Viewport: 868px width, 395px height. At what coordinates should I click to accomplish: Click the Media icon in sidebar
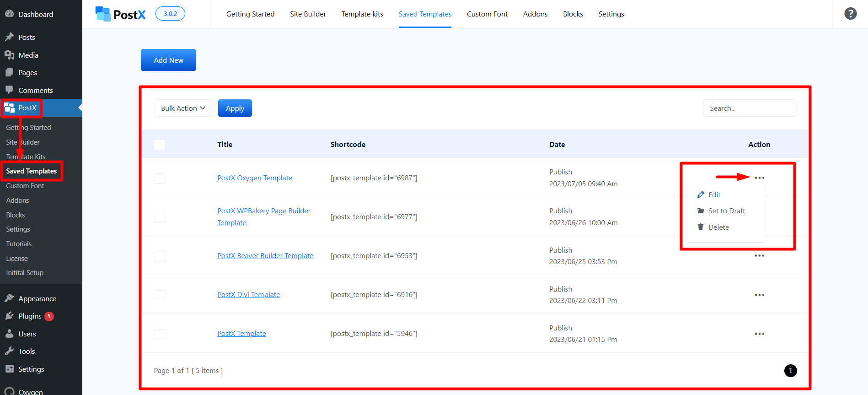pos(9,55)
